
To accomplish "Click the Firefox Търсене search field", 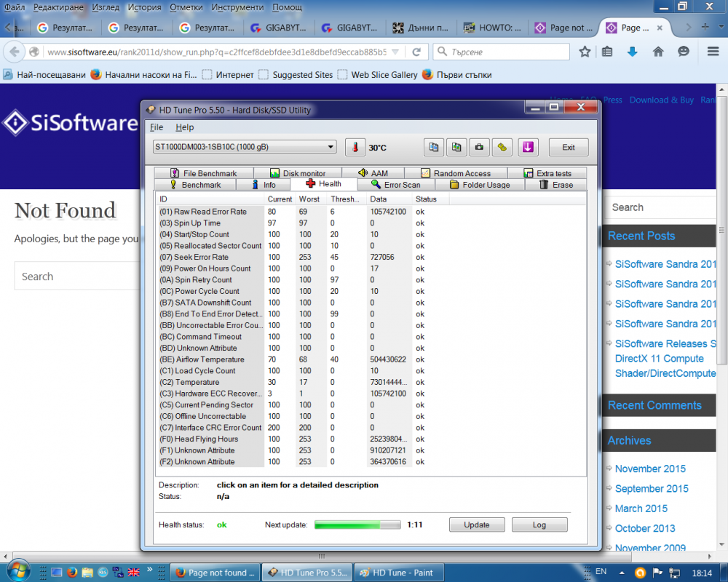I will [502, 52].
